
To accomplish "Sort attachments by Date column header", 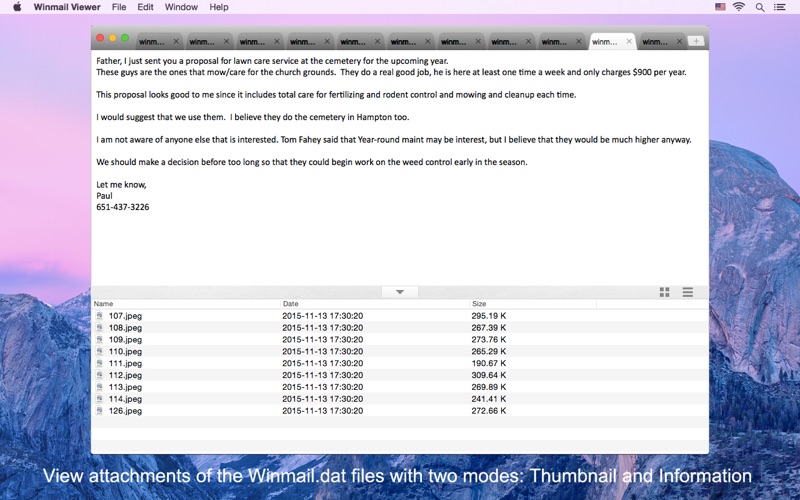I will (x=374, y=304).
